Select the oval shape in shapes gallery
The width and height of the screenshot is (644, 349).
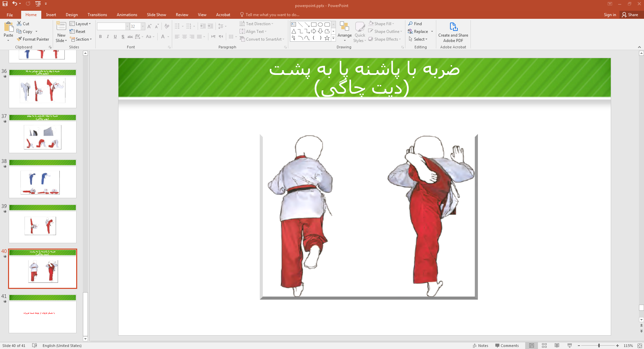(320, 25)
